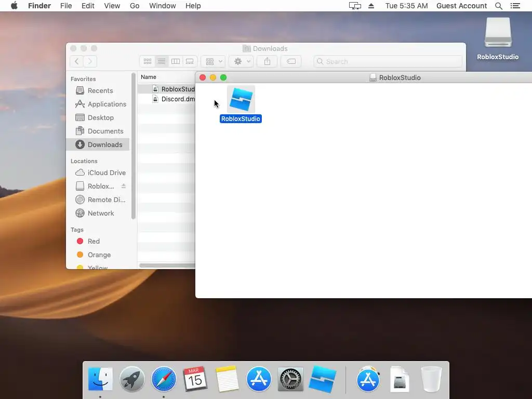
Task: Switch the Downloads window to column view
Action: [x=176, y=61]
